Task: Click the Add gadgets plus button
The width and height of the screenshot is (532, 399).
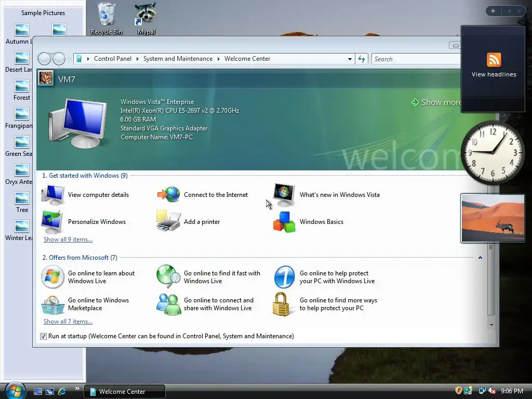Action: click(493, 11)
